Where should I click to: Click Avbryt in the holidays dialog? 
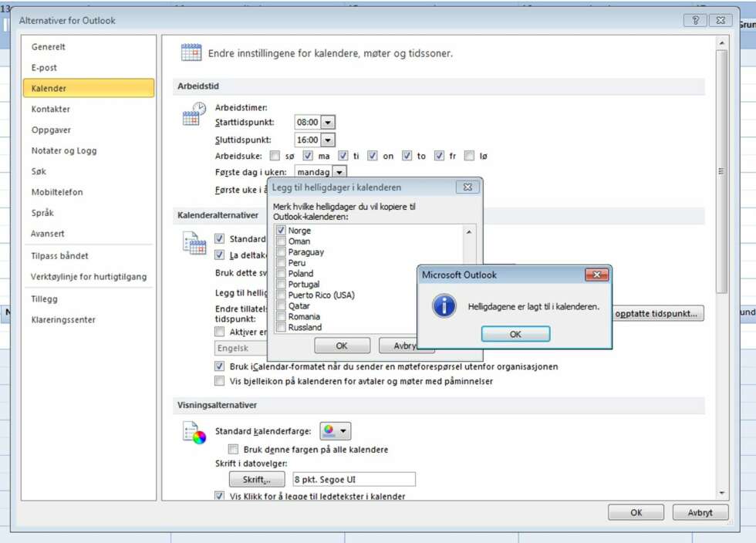(x=405, y=346)
